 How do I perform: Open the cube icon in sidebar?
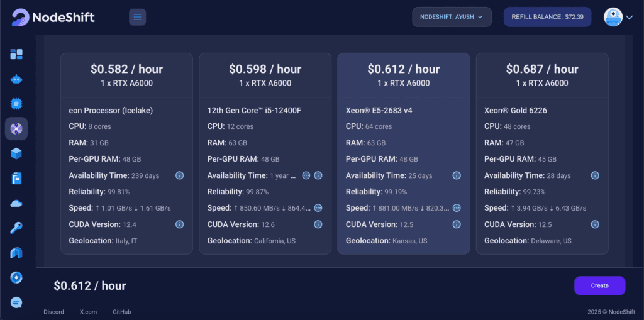point(16,153)
